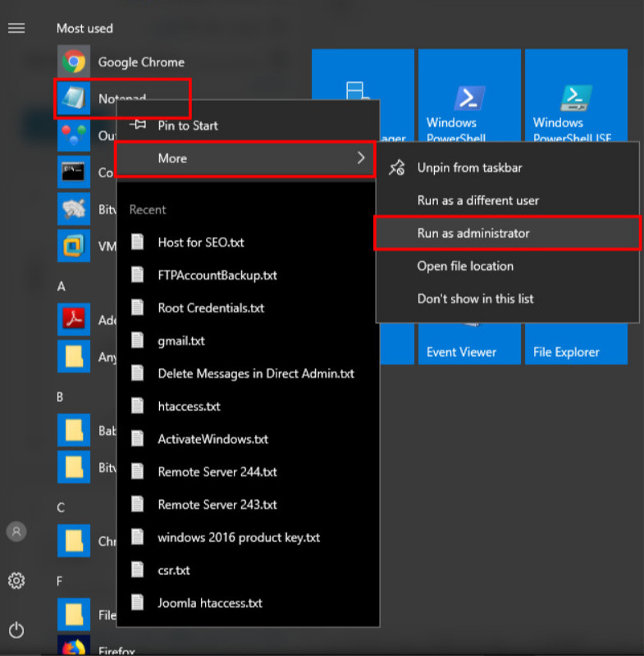Choose Open file location
Image resolution: width=644 pixels, height=656 pixels.
507,266
